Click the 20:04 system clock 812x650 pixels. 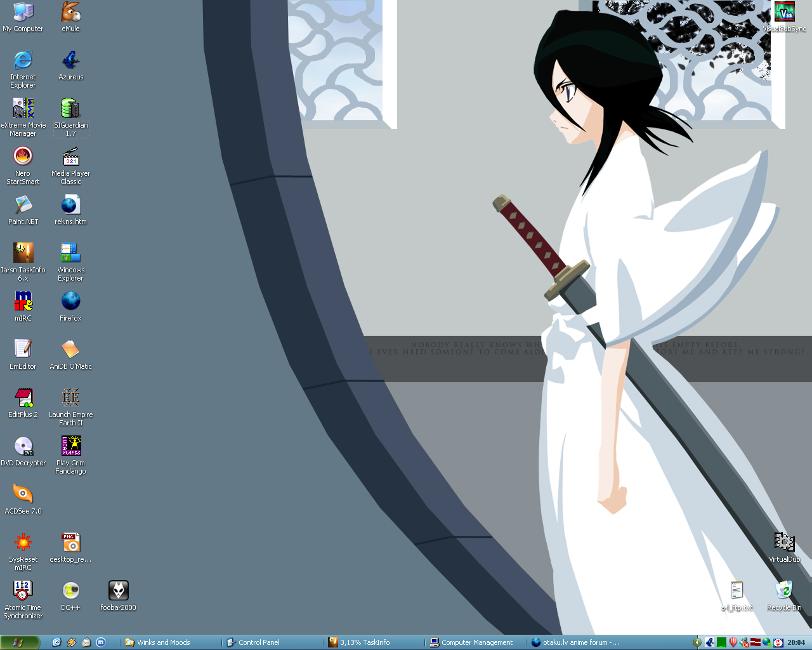[796, 642]
